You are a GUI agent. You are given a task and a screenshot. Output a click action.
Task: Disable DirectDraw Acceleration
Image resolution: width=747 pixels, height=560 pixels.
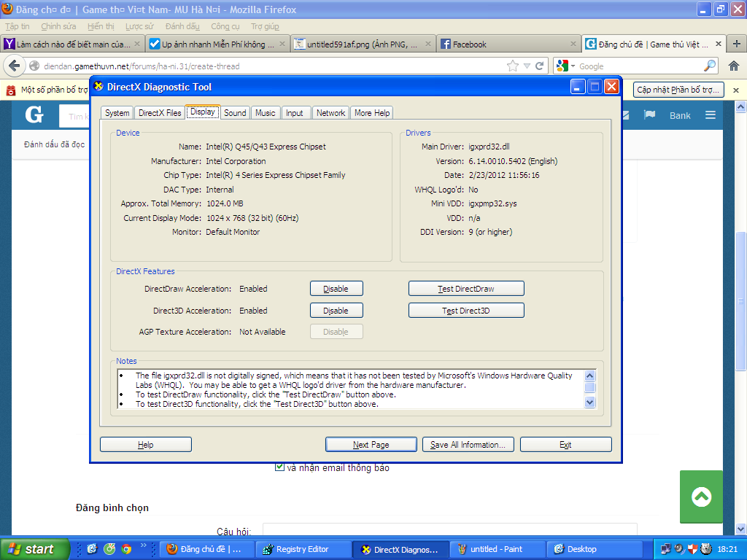(x=336, y=289)
